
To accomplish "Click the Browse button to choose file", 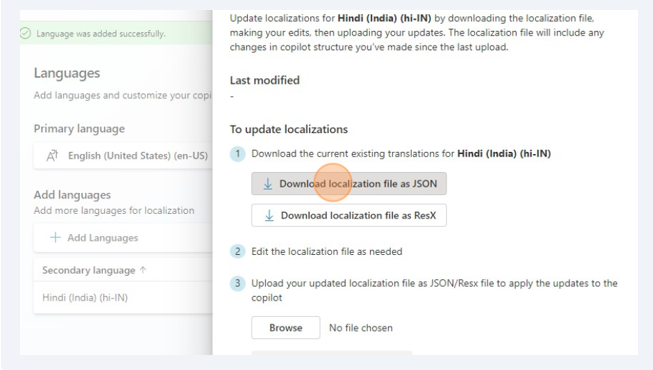I will (286, 328).
